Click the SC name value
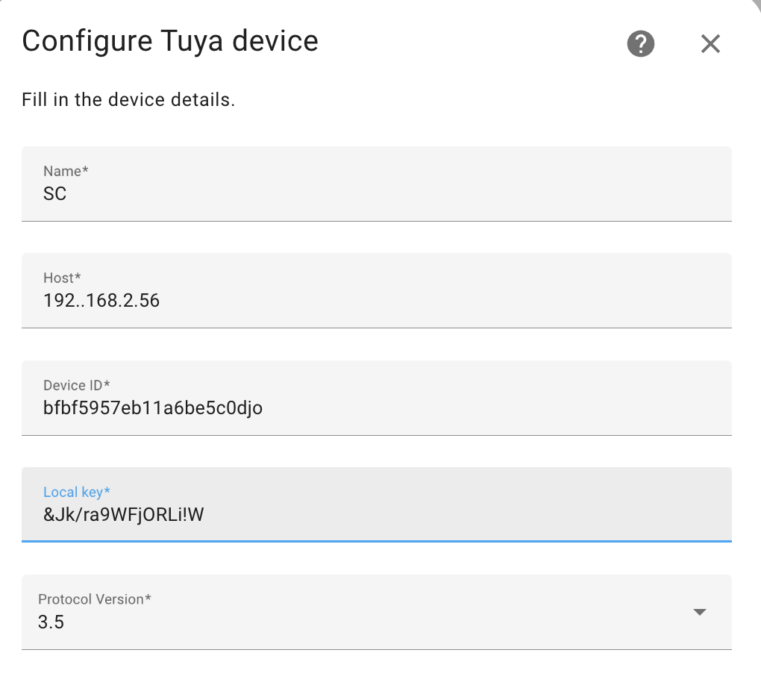Viewport: 761px width, 700px height. [x=54, y=193]
